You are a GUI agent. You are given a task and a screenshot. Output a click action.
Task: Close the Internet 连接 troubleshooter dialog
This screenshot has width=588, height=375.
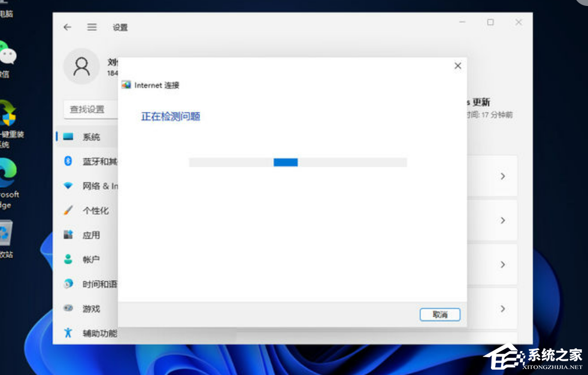click(457, 66)
